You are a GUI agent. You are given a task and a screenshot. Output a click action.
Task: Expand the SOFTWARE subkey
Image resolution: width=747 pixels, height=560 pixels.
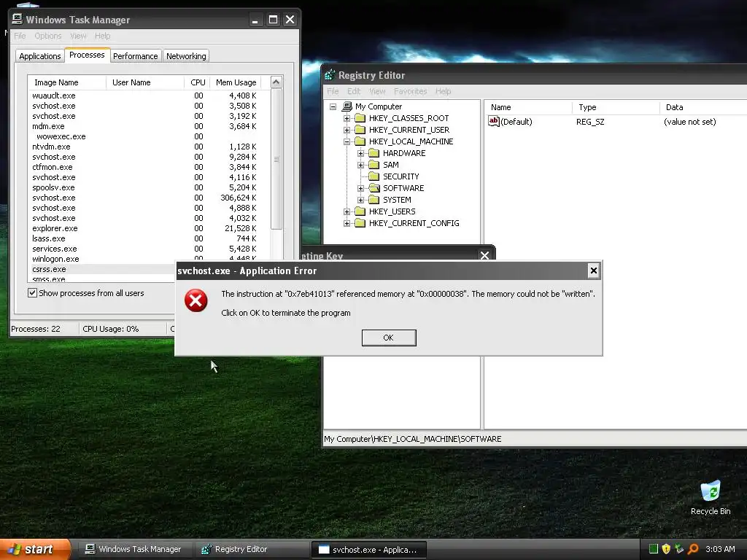[x=360, y=188]
